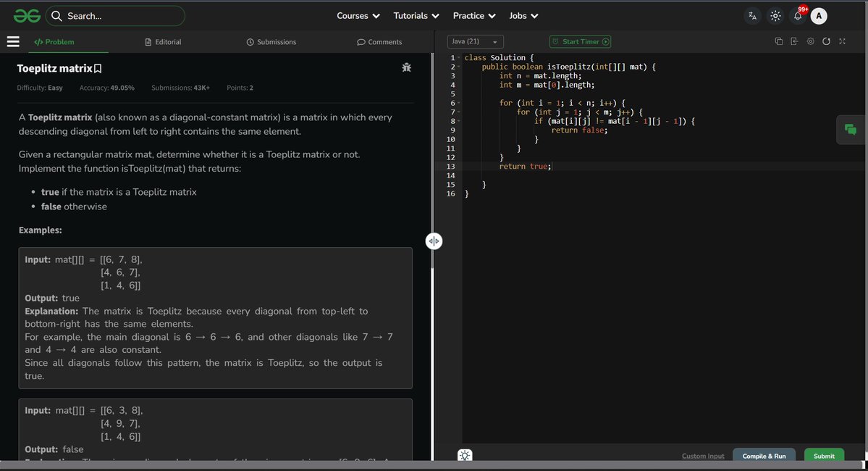Expand the Tutorials dropdown
Viewport: 868px width, 471px height.
(x=416, y=16)
